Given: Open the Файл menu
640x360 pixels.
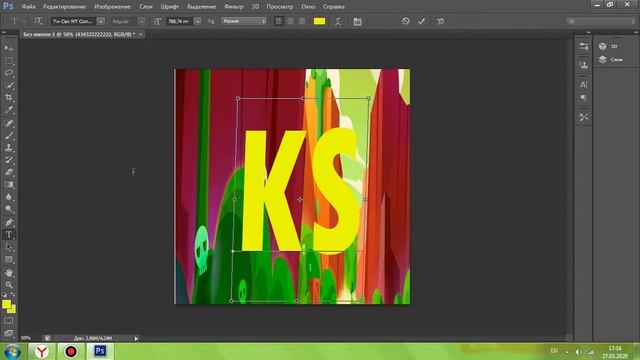Looking at the screenshot, I should (28, 7).
